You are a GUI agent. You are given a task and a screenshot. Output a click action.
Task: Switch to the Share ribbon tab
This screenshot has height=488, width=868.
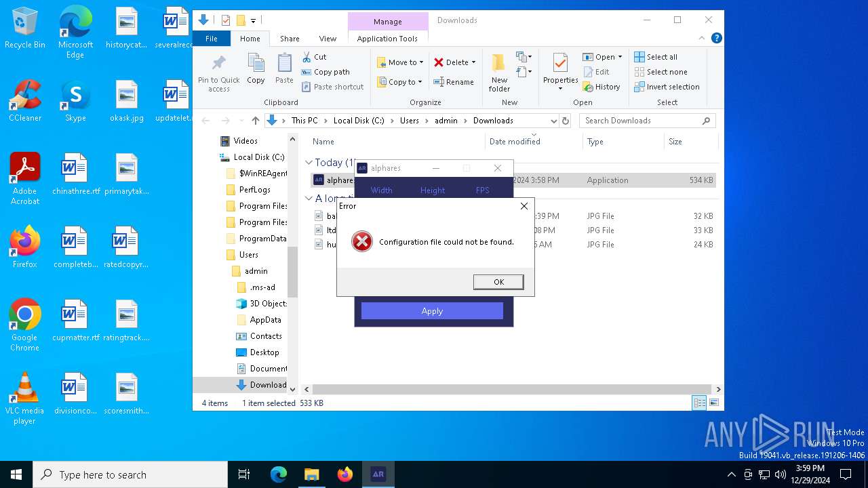290,39
